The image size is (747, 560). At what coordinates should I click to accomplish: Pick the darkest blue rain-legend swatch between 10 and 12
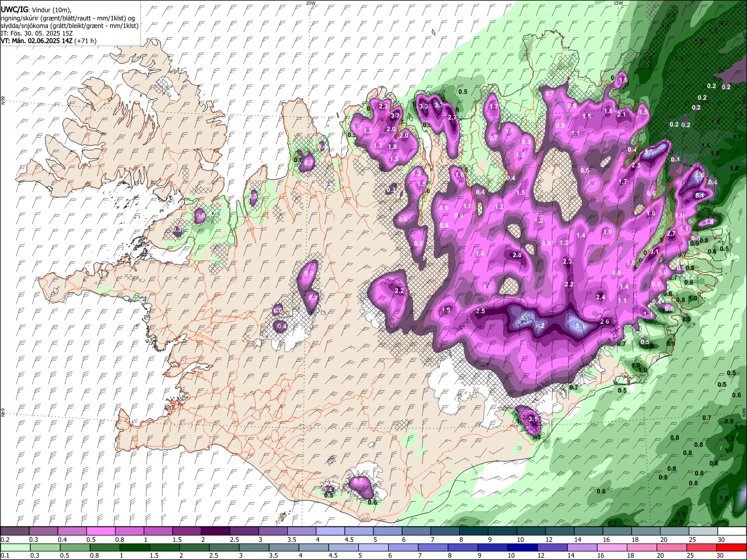point(522,548)
